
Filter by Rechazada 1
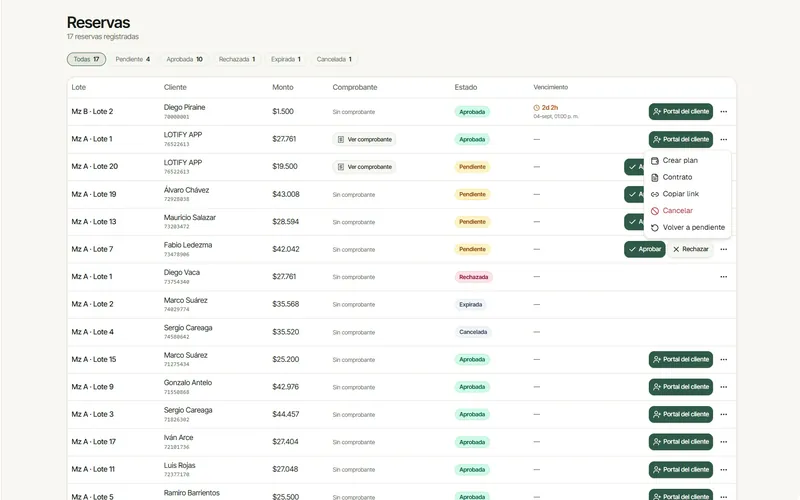[x=237, y=59]
